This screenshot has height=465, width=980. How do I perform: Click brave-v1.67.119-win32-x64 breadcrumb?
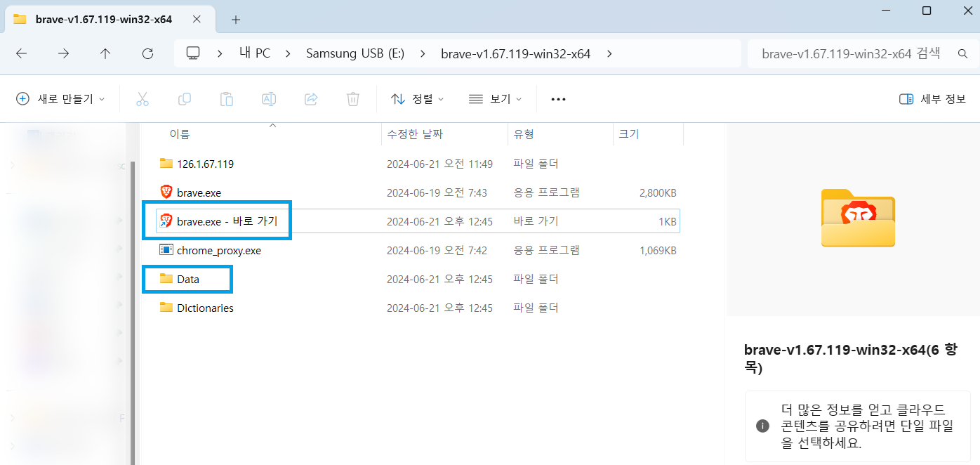coord(515,53)
